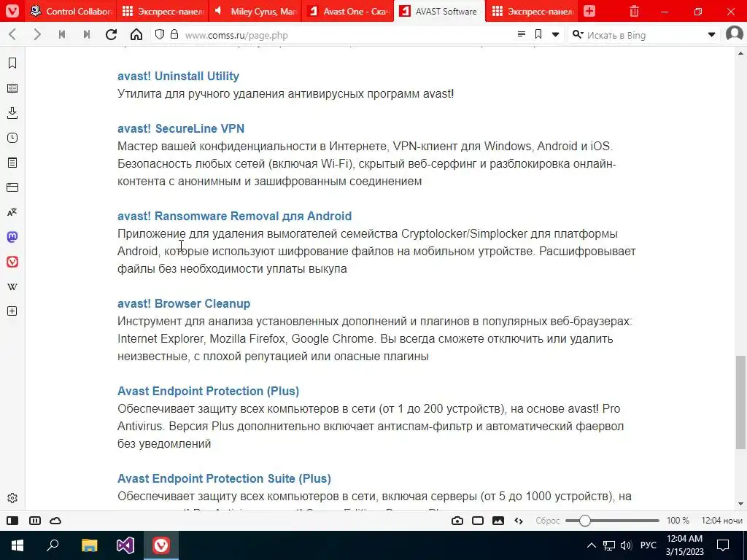Open the Window panel
Viewport: 747px width, 560px height.
tap(12, 187)
